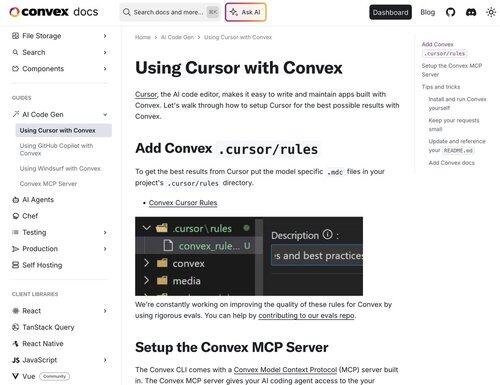Jump to Add Convex docs in contents
The height and width of the screenshot is (385, 500).
click(x=451, y=163)
